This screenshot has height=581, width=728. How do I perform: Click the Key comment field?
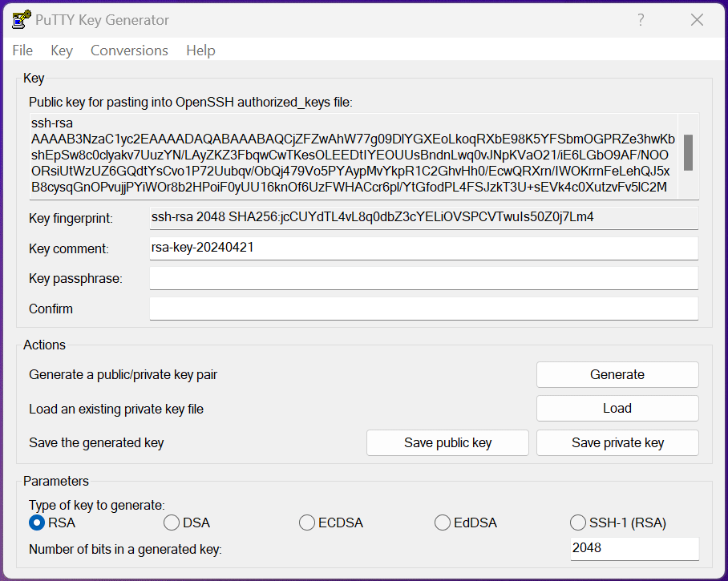[x=424, y=248]
